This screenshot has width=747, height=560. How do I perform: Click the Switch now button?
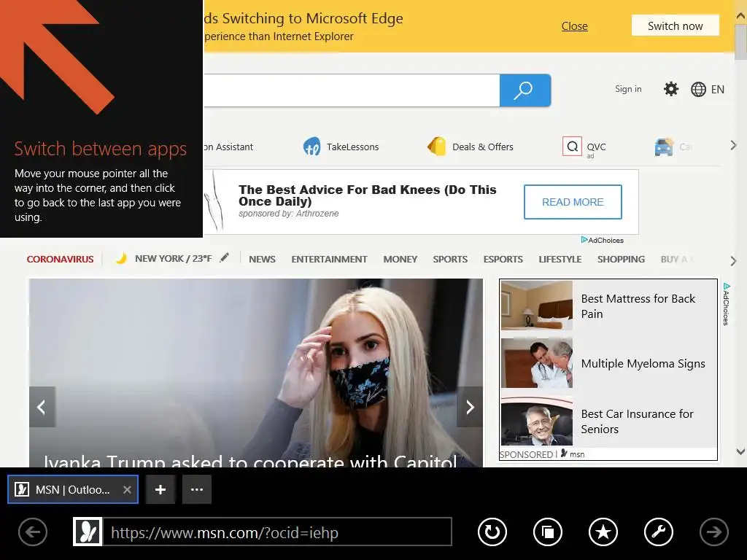[x=675, y=26]
